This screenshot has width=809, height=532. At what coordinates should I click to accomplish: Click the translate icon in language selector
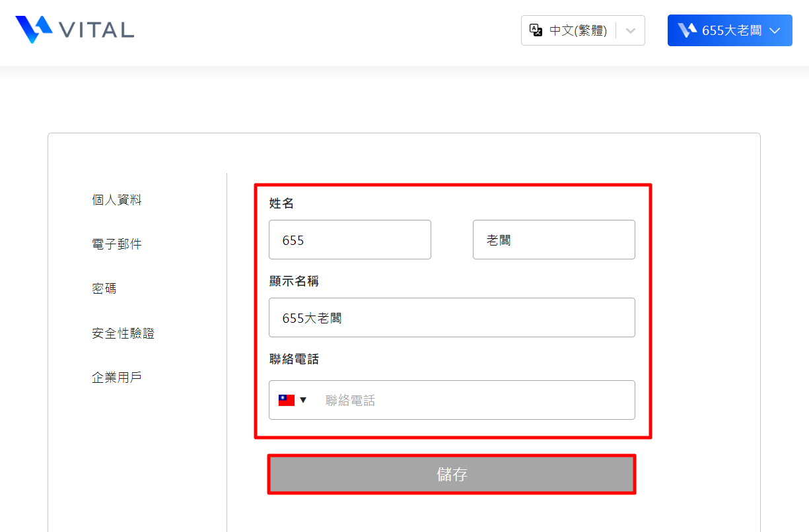[x=536, y=30]
